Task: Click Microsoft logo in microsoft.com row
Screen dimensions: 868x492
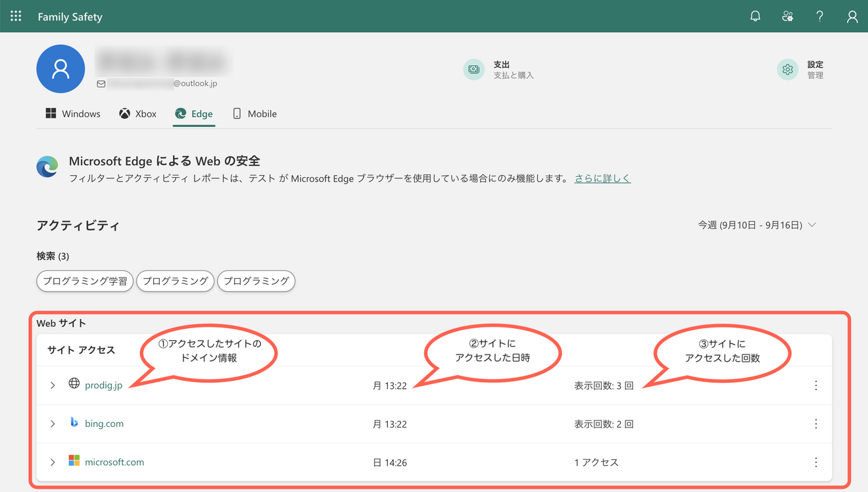Action: point(74,461)
